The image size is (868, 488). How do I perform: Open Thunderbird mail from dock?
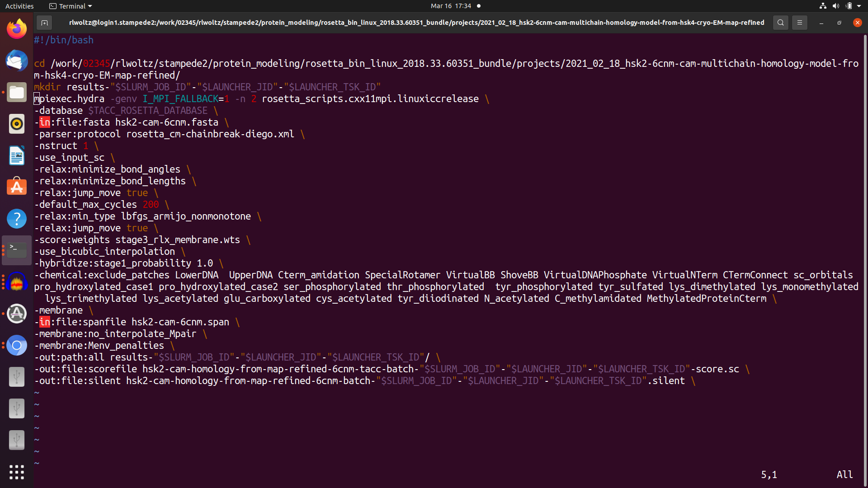(17, 61)
